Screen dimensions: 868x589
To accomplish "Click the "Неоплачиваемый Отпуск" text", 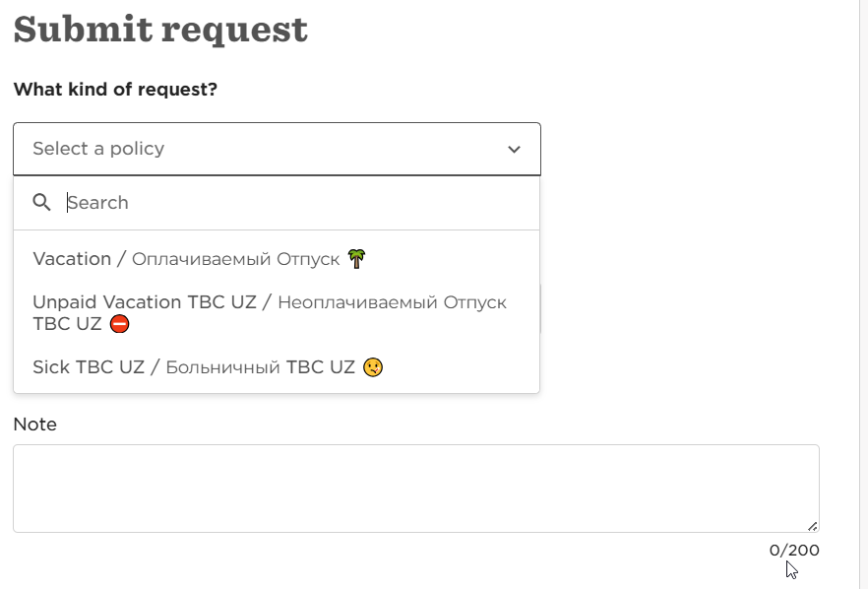I will click(392, 302).
